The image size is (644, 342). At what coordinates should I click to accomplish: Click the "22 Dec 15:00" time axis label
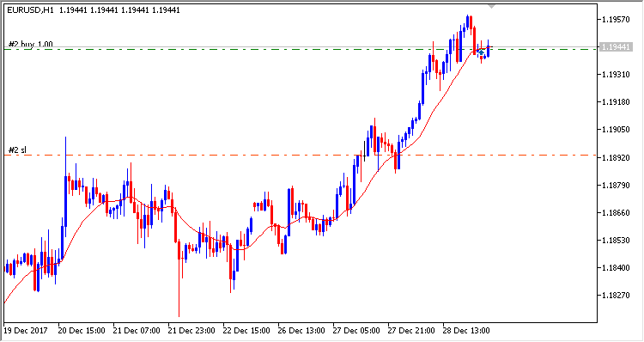click(x=246, y=331)
